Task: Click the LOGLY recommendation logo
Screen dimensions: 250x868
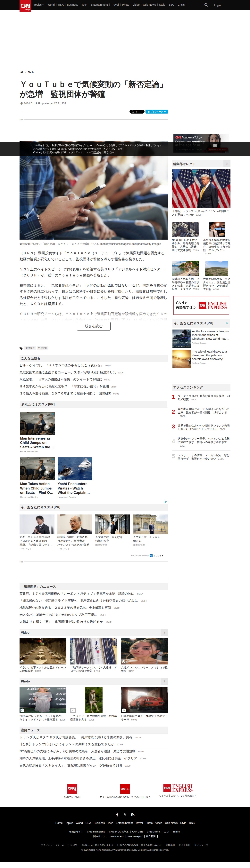Action: point(157,556)
